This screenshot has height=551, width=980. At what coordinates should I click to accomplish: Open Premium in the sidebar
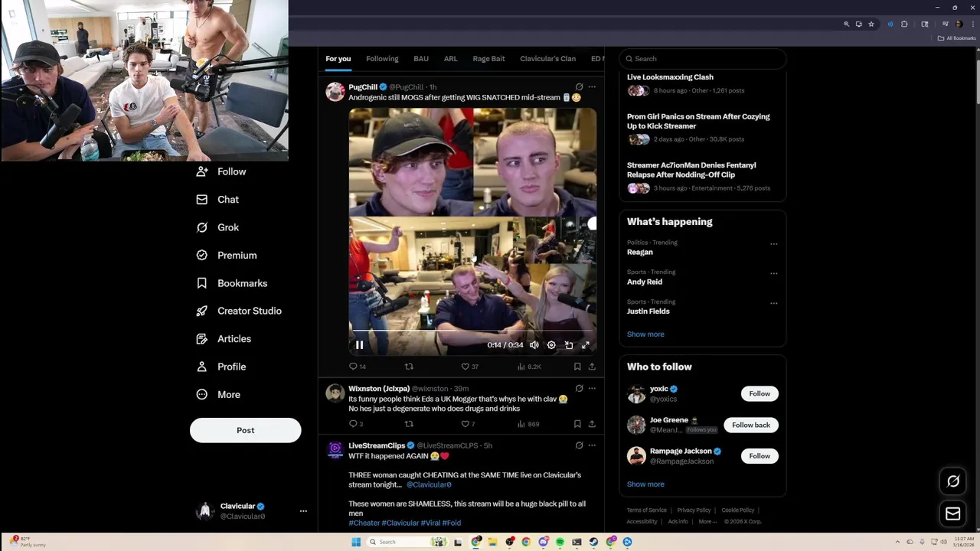click(x=226, y=256)
